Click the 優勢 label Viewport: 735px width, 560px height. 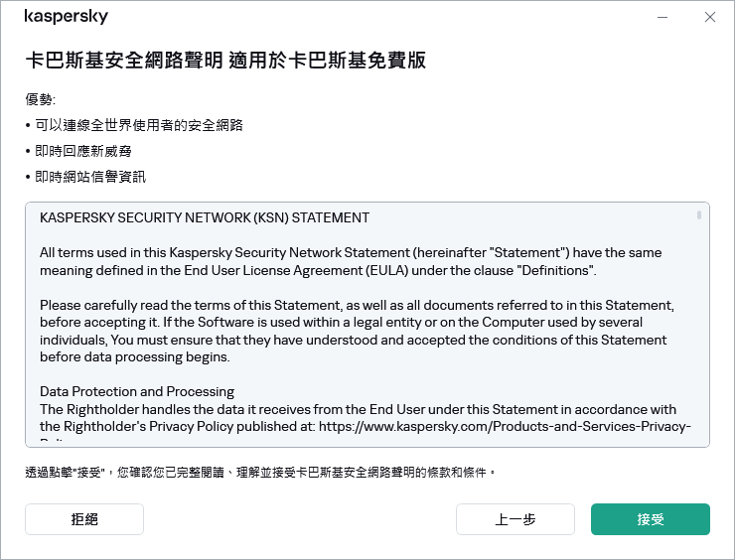[41, 99]
